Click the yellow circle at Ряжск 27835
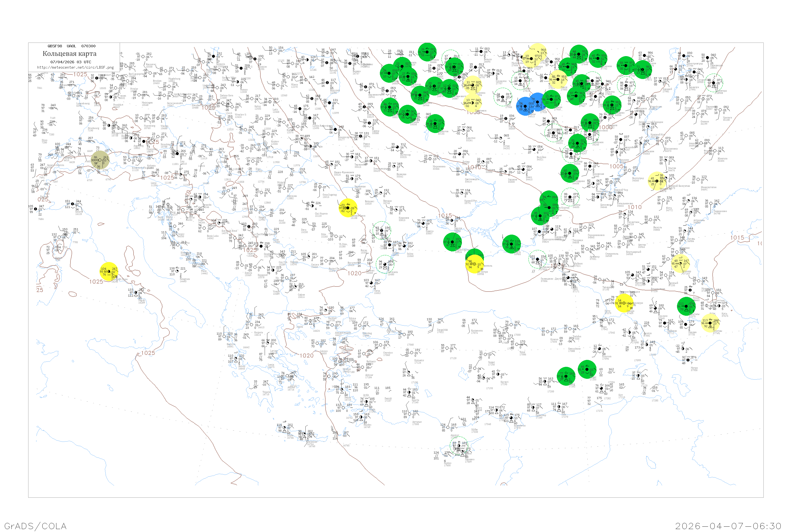 click(558, 79)
